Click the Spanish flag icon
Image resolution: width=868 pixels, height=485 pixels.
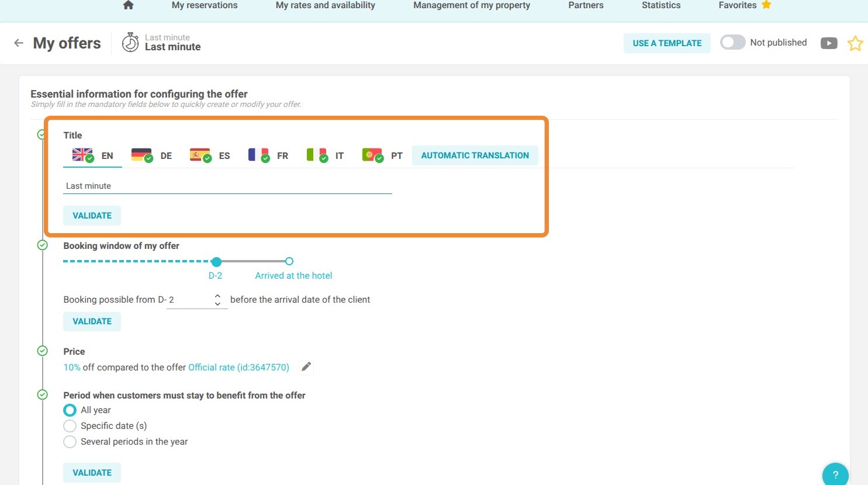coord(200,155)
